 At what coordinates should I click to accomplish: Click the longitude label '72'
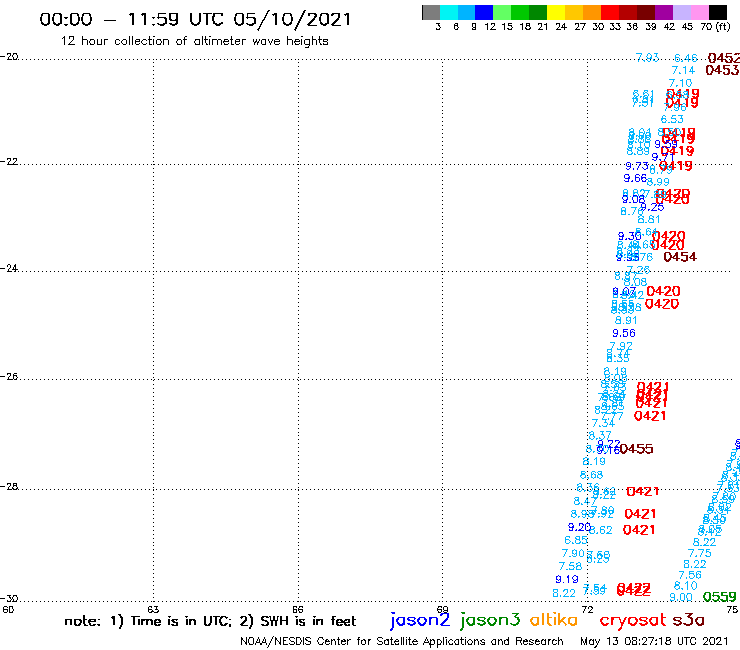point(587,609)
